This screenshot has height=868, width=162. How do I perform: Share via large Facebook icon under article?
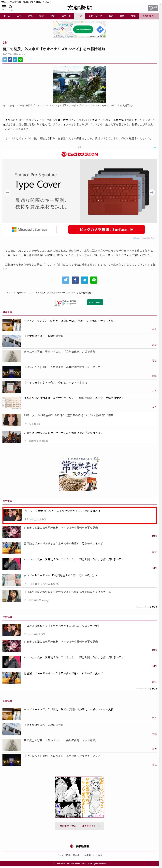(75, 280)
